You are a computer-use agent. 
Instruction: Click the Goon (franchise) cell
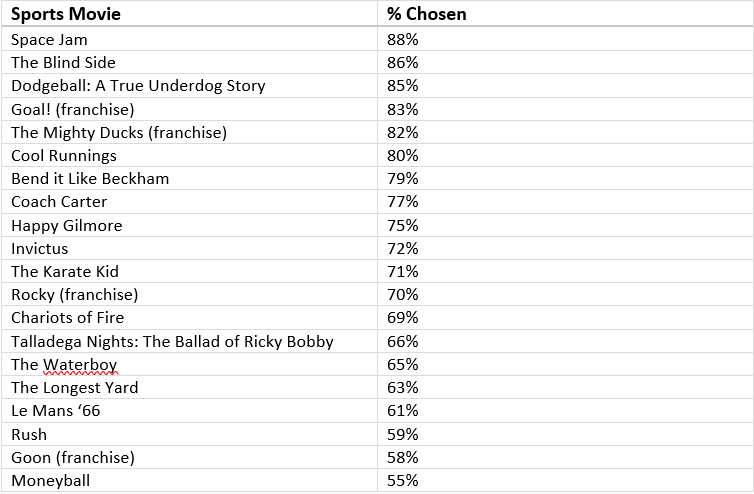point(189,457)
